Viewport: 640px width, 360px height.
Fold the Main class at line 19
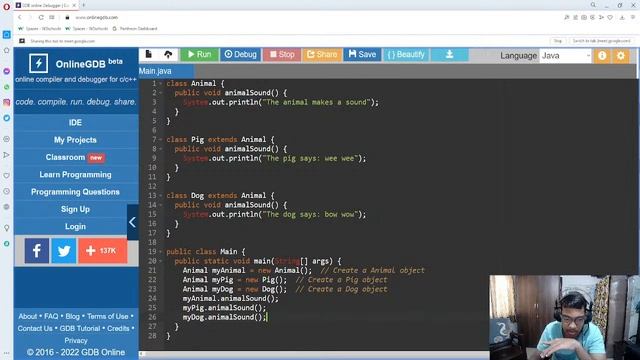[x=160, y=252]
